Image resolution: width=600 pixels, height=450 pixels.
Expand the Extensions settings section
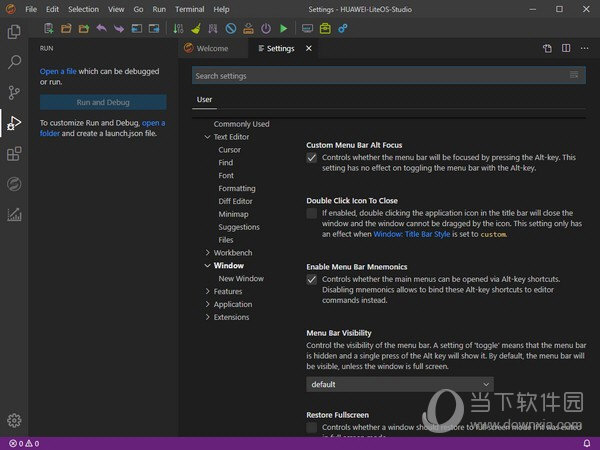(x=207, y=317)
